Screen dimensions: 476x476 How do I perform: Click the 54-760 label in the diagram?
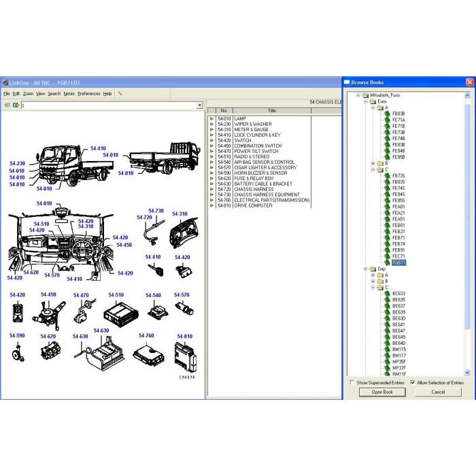pos(146,335)
